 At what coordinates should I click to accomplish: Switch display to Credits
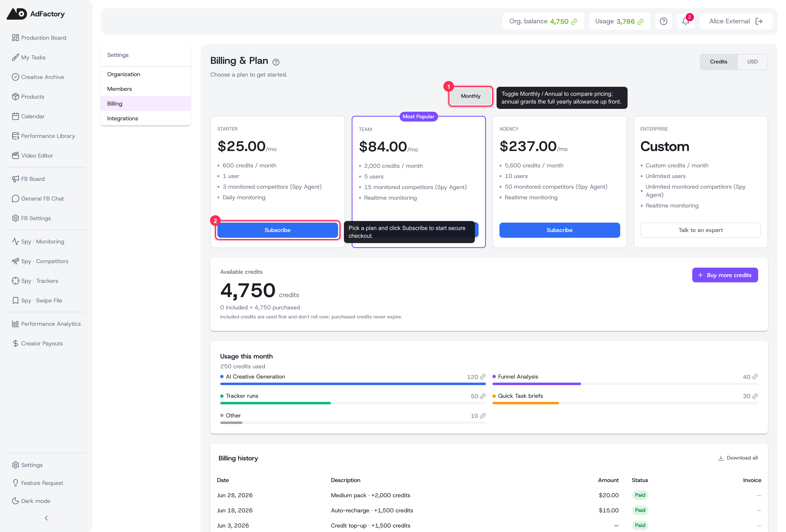click(x=718, y=62)
